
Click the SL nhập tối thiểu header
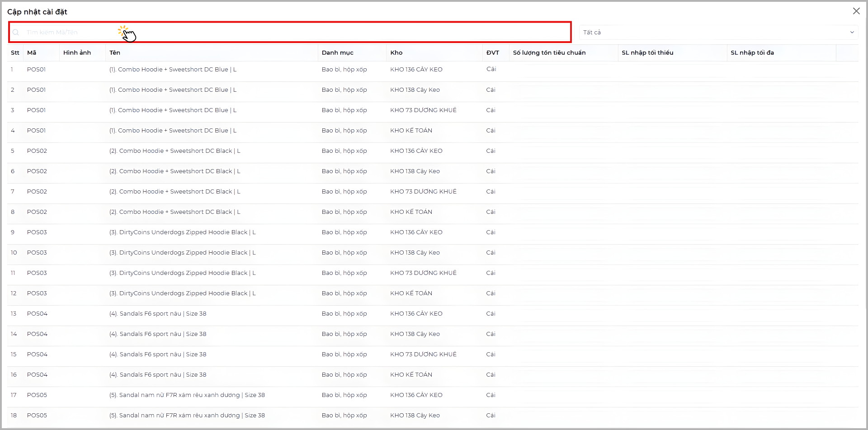coord(647,53)
